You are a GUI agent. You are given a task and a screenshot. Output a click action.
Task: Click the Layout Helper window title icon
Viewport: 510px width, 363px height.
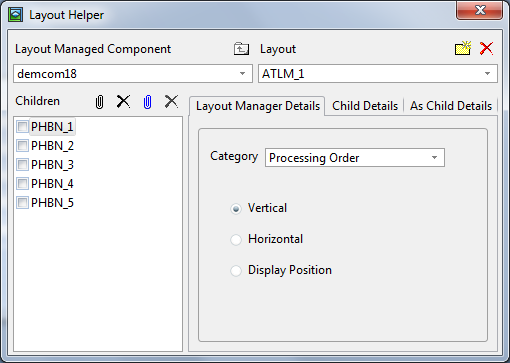coord(15,15)
